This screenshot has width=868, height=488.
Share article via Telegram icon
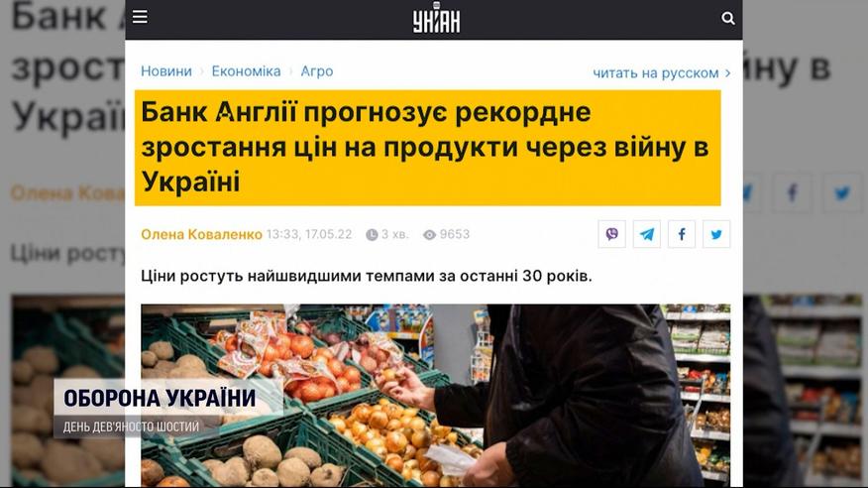point(647,234)
